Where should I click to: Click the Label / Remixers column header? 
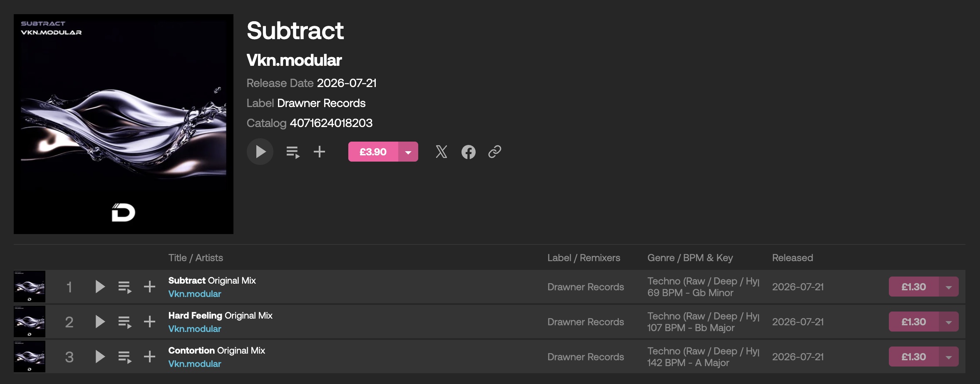click(x=584, y=258)
